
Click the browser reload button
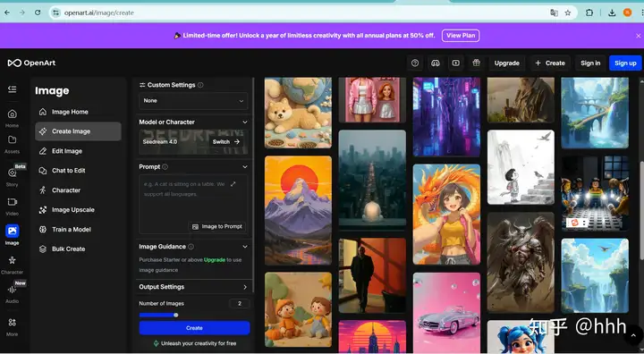pyautogui.click(x=38, y=13)
